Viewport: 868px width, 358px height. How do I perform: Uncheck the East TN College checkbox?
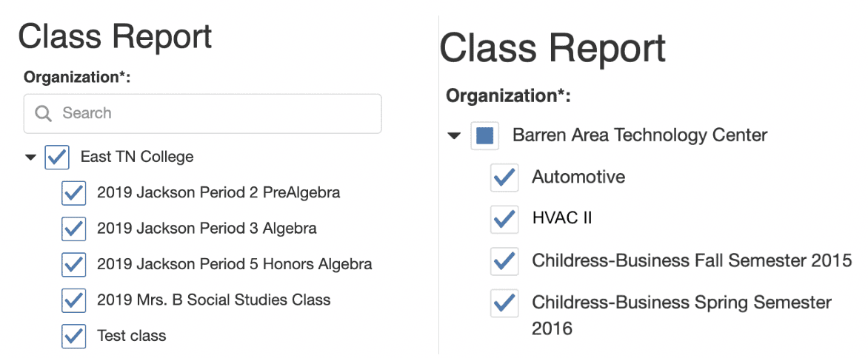click(x=57, y=157)
